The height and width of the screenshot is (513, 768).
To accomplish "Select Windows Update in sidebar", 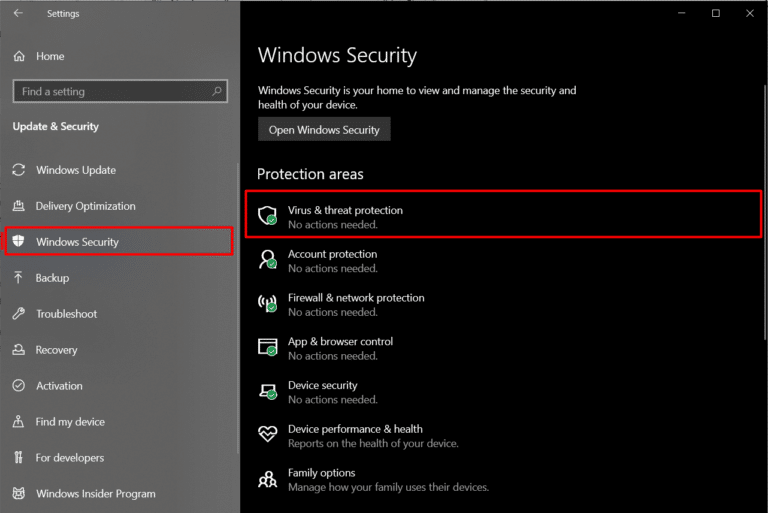I will (76, 170).
